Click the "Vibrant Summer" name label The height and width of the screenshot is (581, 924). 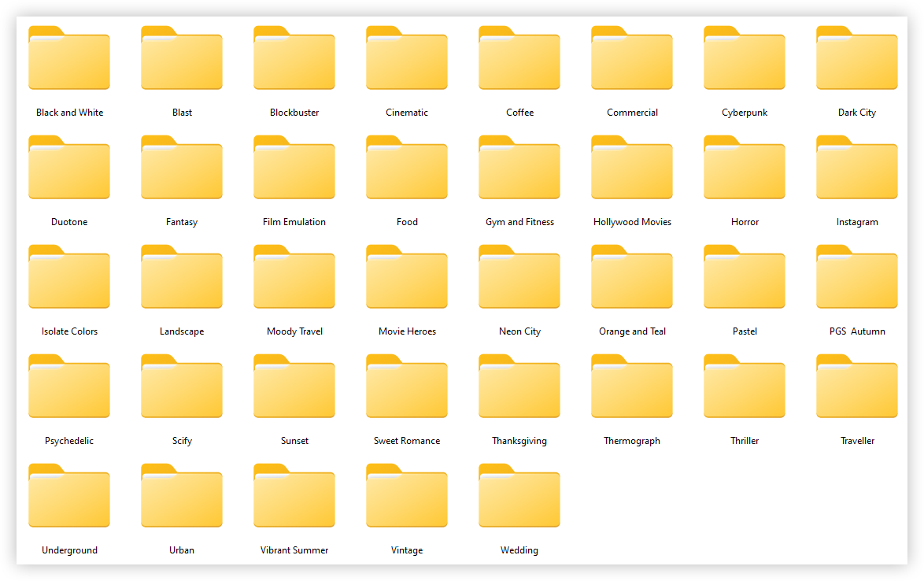click(x=294, y=551)
